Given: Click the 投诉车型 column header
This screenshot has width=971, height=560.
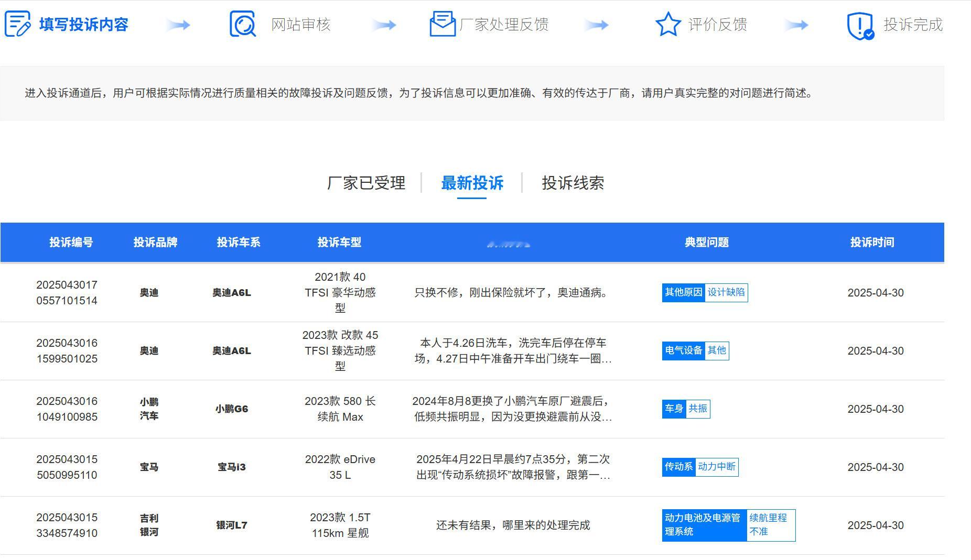Looking at the screenshot, I should pyautogui.click(x=339, y=242).
